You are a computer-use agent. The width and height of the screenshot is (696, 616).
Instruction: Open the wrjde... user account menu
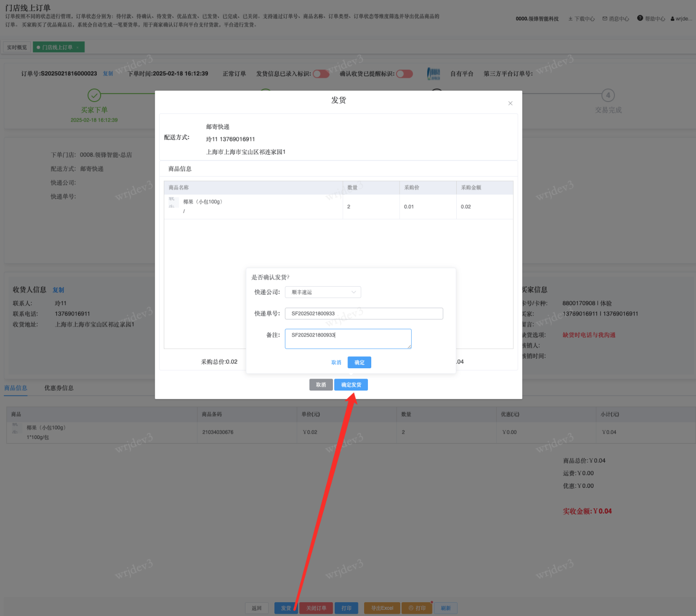[681, 19]
